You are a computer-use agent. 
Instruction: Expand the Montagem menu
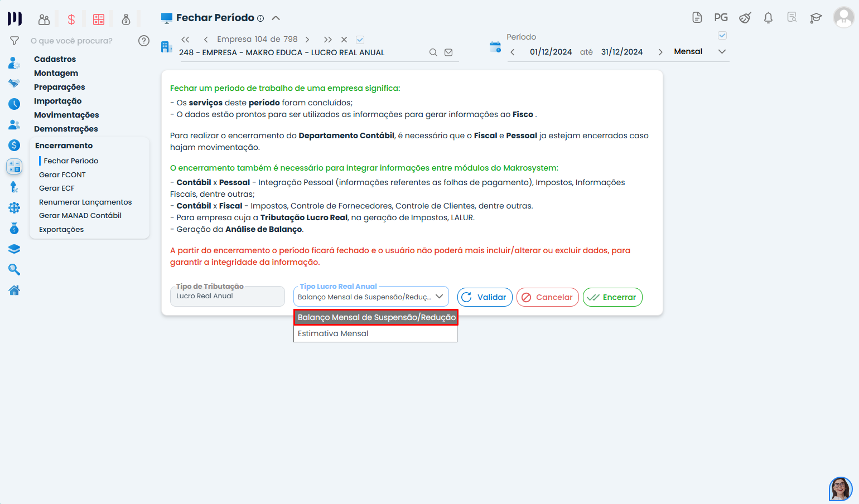(x=56, y=73)
